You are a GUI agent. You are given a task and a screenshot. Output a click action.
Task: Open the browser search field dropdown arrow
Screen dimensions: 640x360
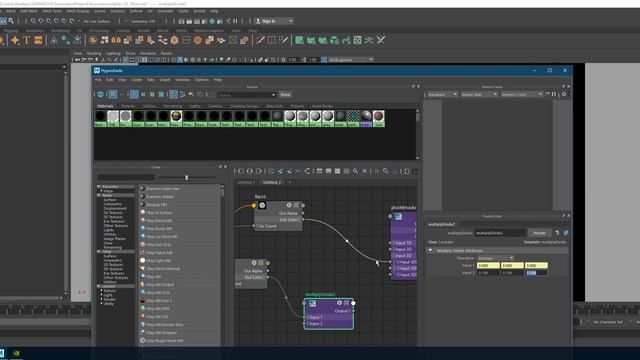point(273,95)
